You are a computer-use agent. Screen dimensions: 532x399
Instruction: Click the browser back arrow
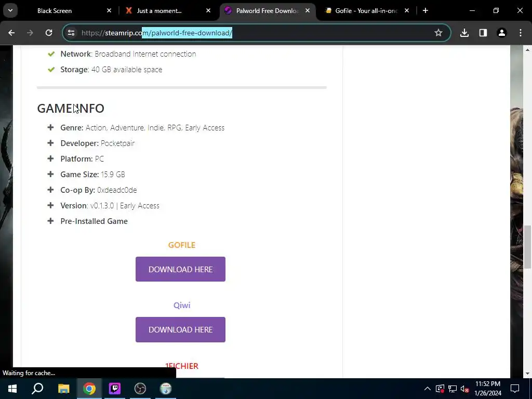11,33
